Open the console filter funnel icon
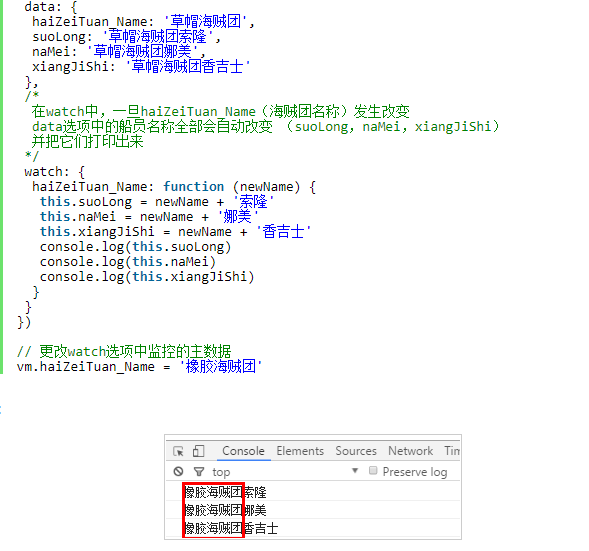589x551 pixels. (199, 471)
